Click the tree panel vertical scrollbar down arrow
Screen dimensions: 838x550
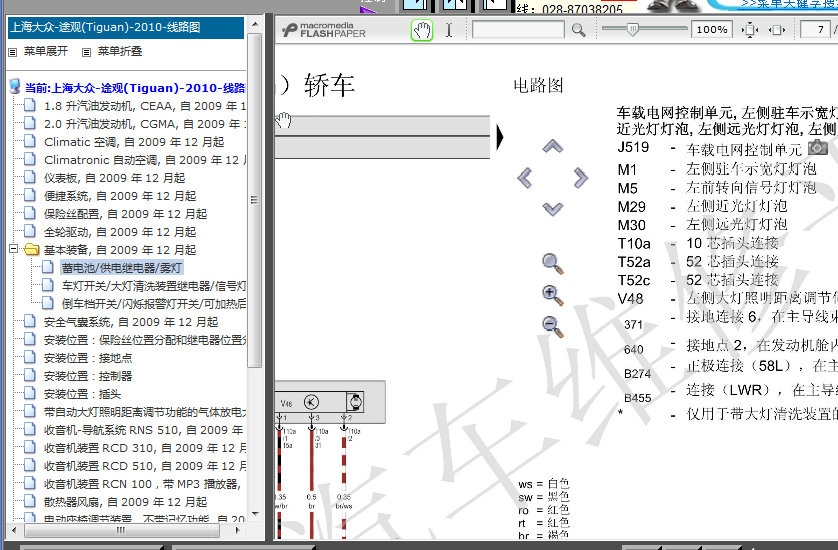point(255,514)
